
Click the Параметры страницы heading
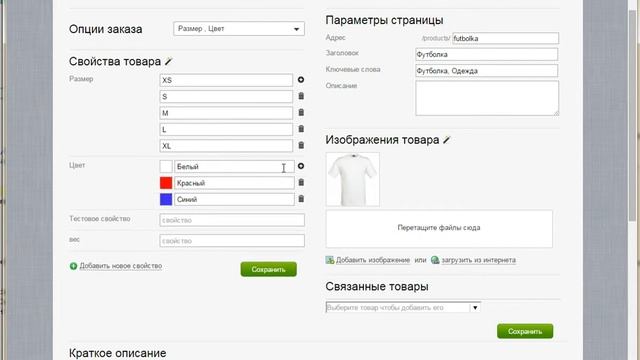coord(384,20)
